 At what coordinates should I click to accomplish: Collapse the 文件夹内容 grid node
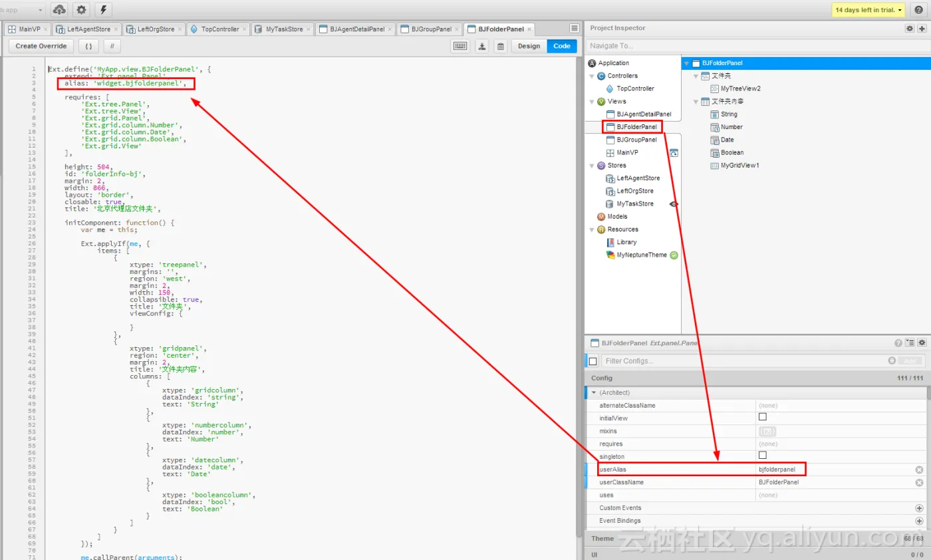696,102
